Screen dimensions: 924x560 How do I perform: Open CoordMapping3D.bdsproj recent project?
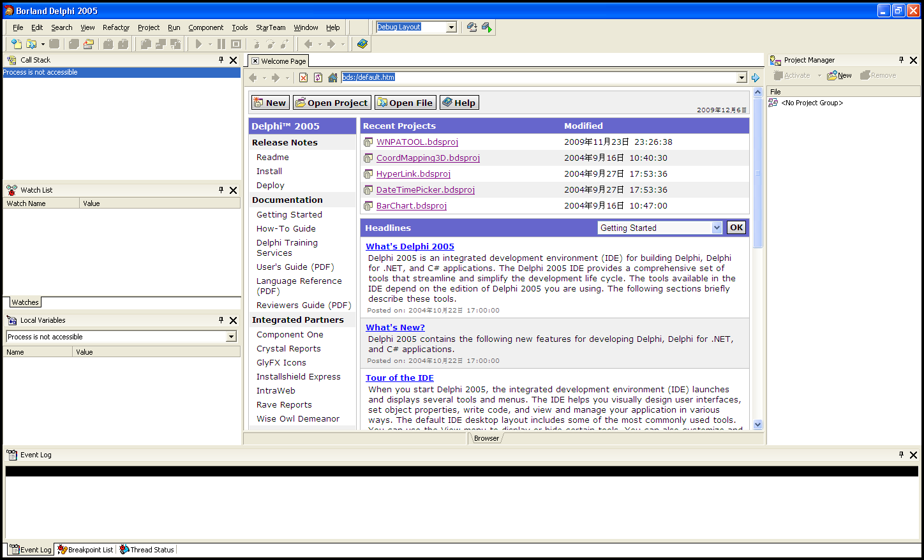point(428,158)
